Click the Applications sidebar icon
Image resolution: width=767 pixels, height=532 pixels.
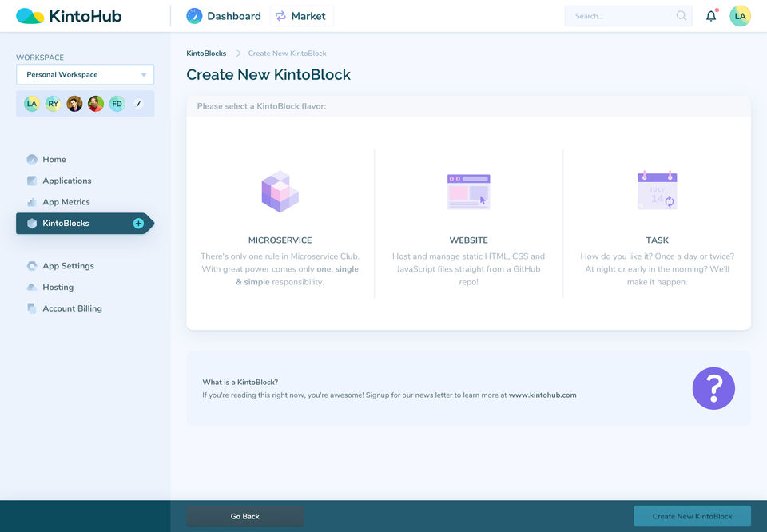(x=32, y=181)
